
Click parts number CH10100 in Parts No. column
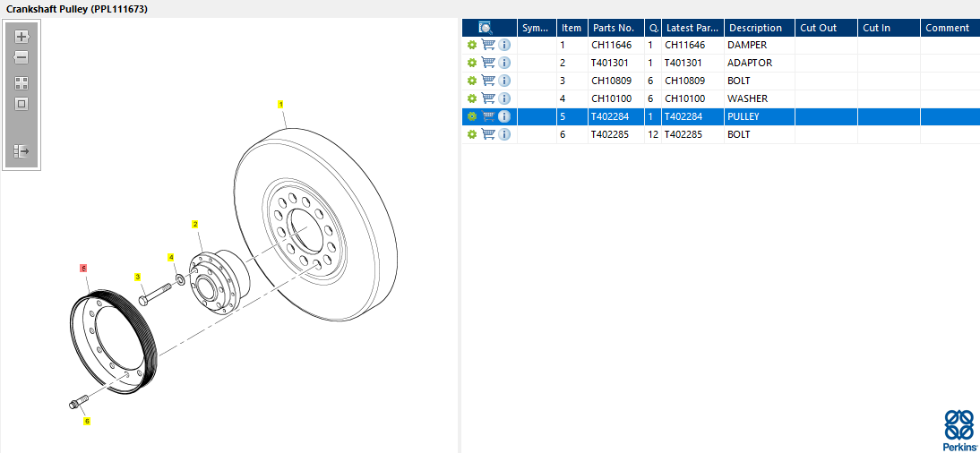pyautogui.click(x=611, y=98)
